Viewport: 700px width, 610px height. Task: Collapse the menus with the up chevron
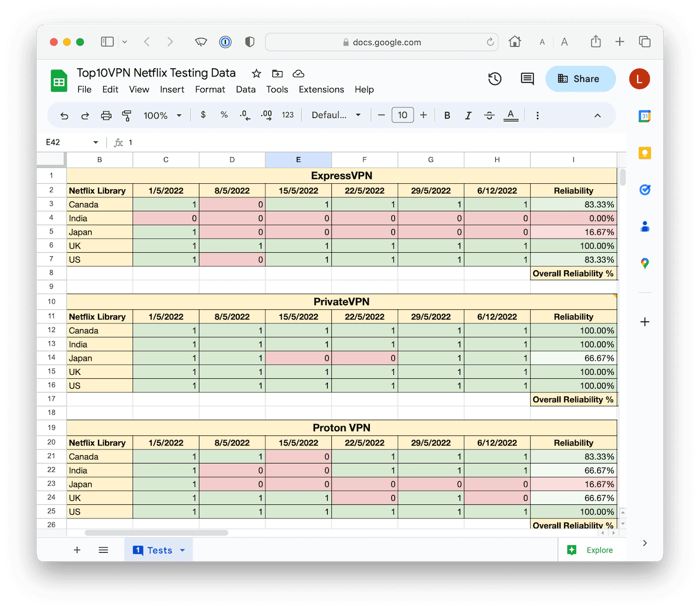click(597, 116)
